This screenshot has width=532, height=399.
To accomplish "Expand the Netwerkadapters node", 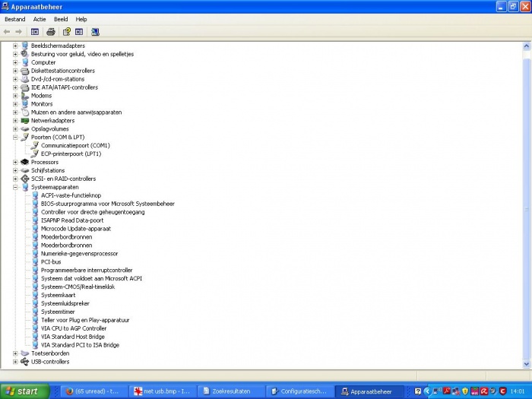I will click(x=15, y=121).
